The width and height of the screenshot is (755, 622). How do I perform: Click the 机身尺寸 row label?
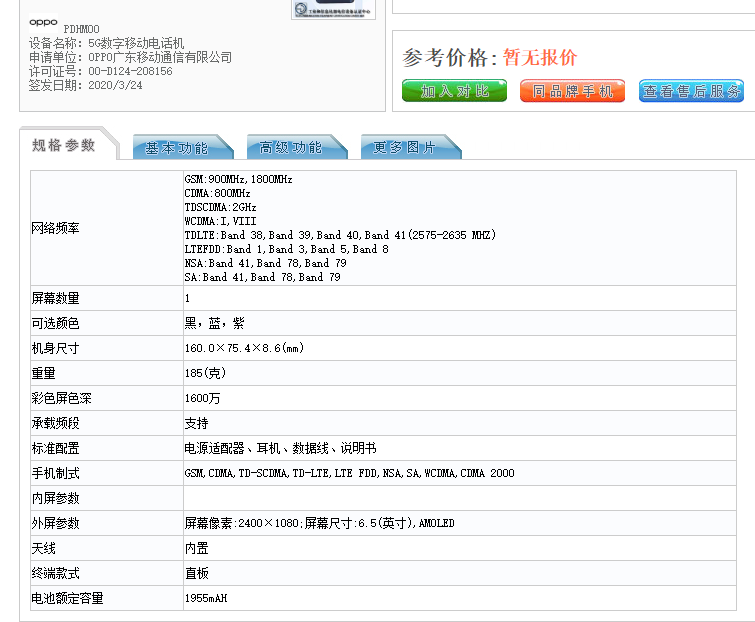(55, 349)
